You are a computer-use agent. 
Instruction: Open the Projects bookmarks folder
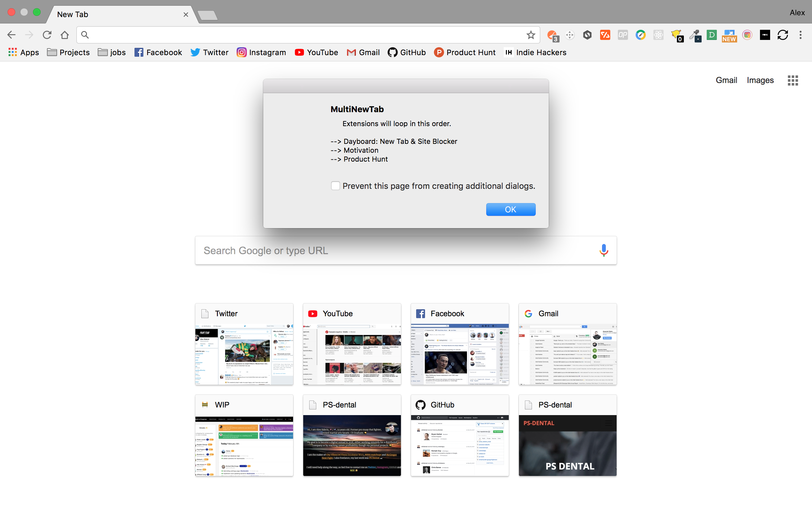click(68, 52)
